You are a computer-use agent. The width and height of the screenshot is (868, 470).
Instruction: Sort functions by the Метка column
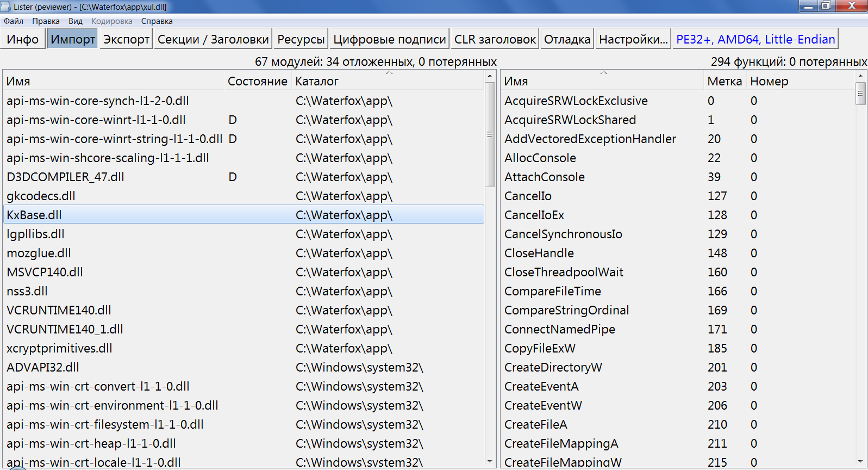pyautogui.click(x=725, y=81)
